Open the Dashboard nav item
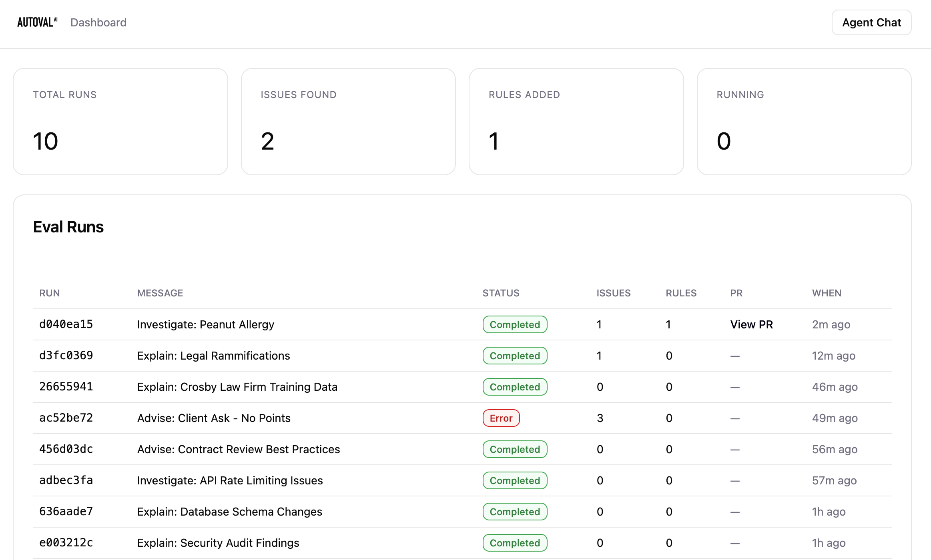Viewport: 931px width, 560px height. (98, 22)
